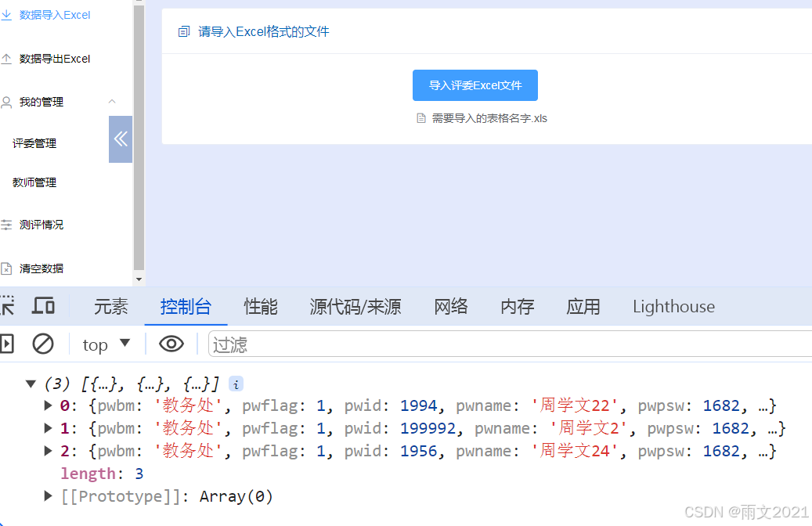Toggle the device toolbar emulation icon
Viewport: 812px width, 526px height.
coord(43,305)
